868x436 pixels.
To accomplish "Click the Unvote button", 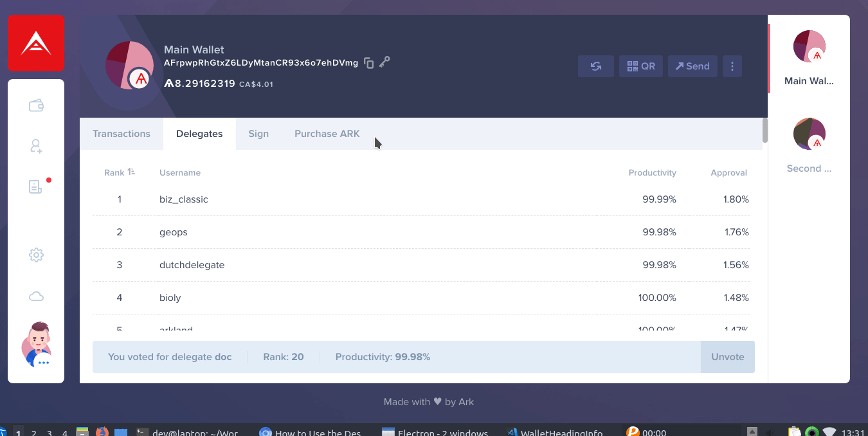I will [728, 357].
